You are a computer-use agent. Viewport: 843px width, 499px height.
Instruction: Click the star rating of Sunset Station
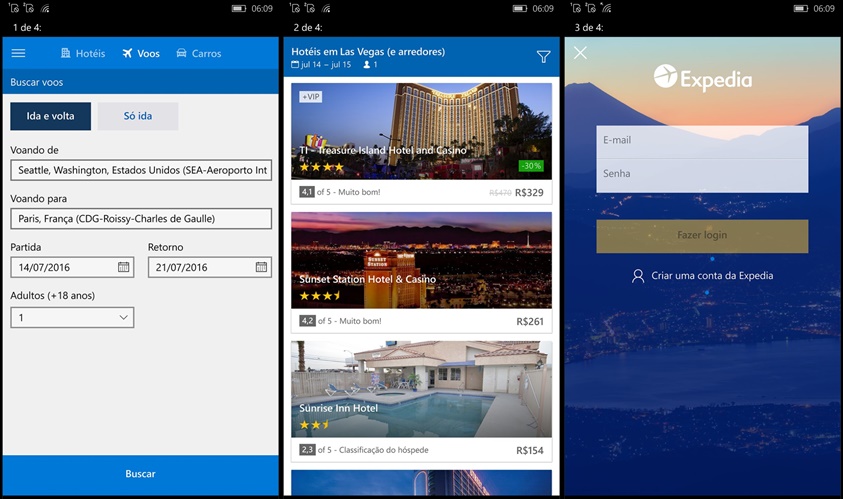click(x=320, y=296)
